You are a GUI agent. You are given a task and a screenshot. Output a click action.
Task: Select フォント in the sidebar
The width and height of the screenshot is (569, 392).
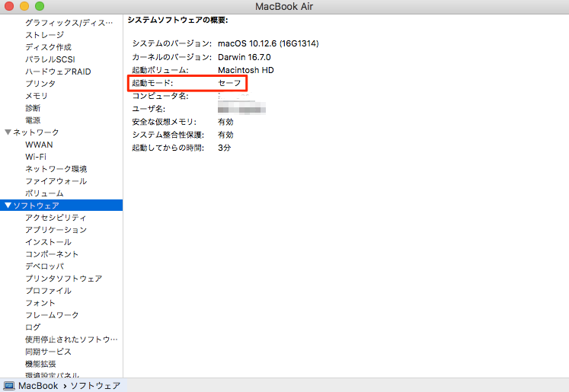(x=40, y=303)
